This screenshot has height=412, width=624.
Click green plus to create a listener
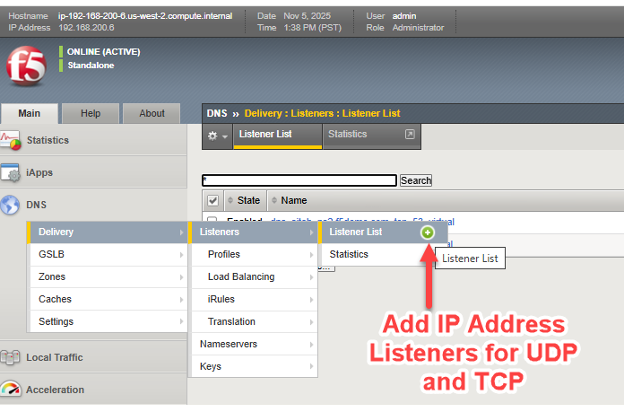click(x=427, y=232)
